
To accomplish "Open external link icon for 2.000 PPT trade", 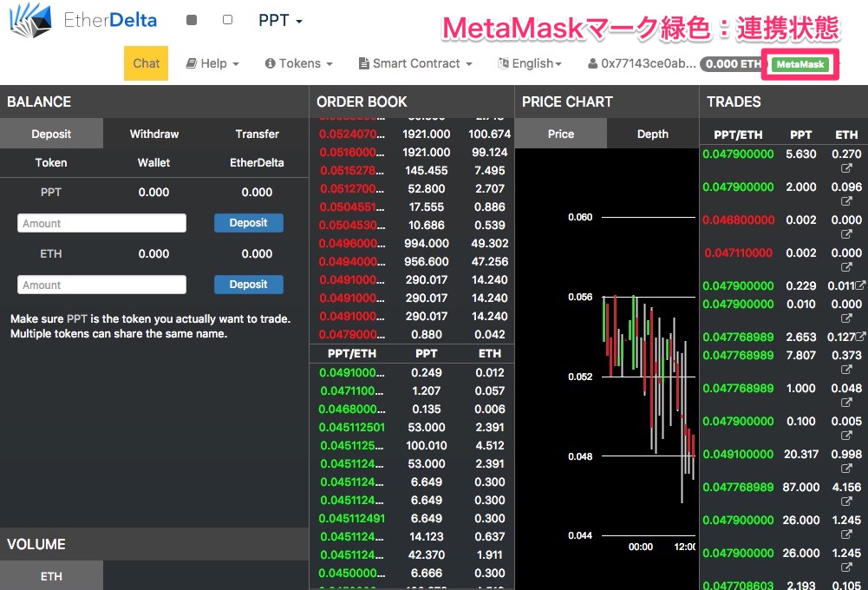I will [x=846, y=201].
